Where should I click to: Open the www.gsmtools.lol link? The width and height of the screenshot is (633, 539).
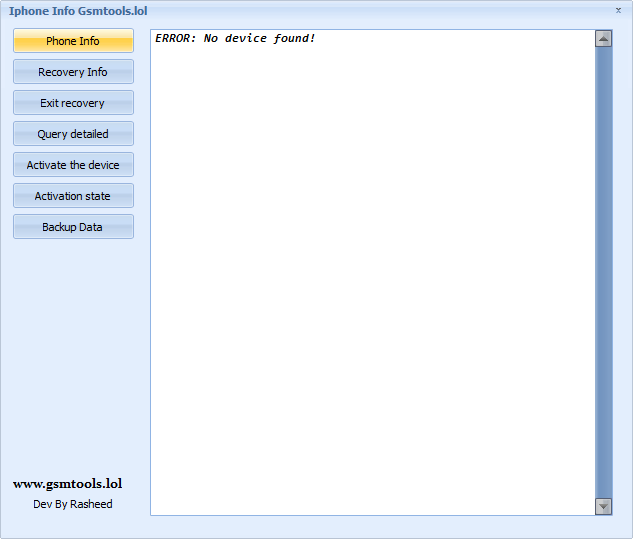(x=68, y=484)
